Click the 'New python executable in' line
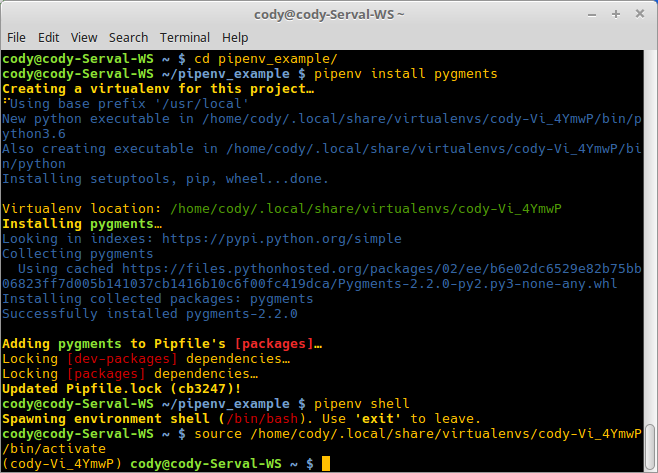 coord(322,119)
